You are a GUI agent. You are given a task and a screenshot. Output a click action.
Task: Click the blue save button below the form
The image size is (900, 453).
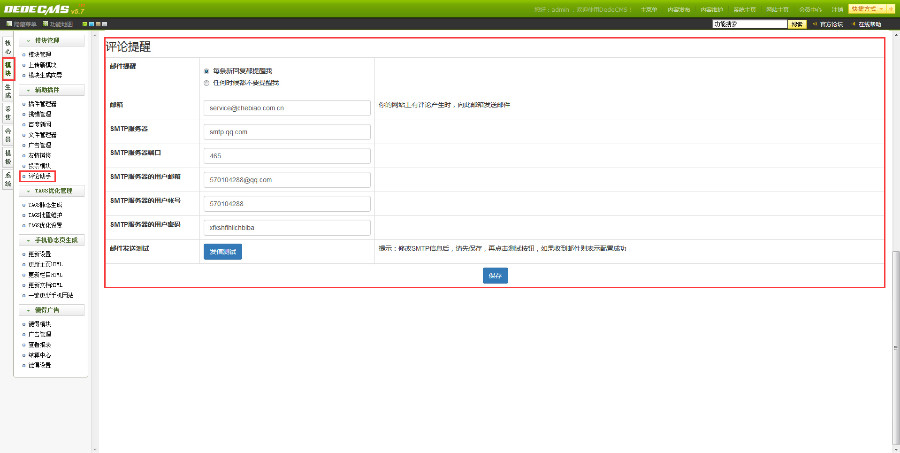(x=495, y=276)
